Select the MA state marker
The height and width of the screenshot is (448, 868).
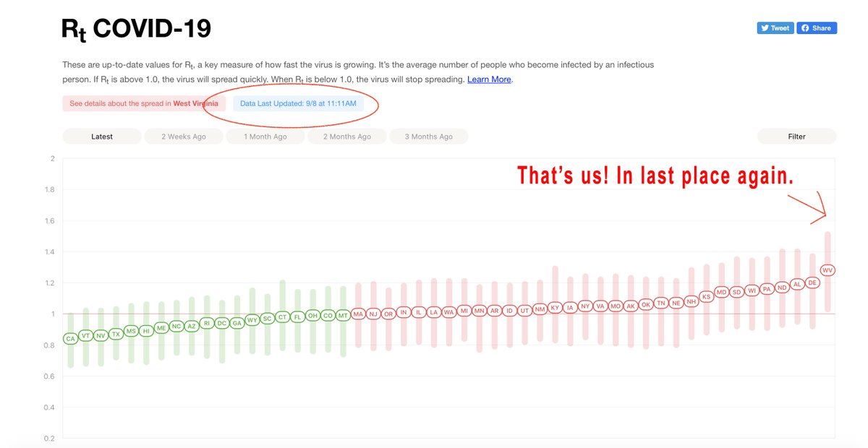(358, 314)
